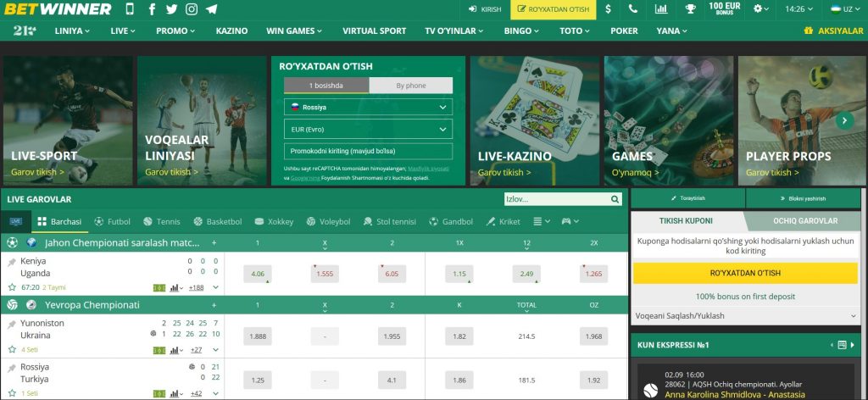Go to KAZINO section
This screenshot has width=868, height=400.
coord(231,31)
